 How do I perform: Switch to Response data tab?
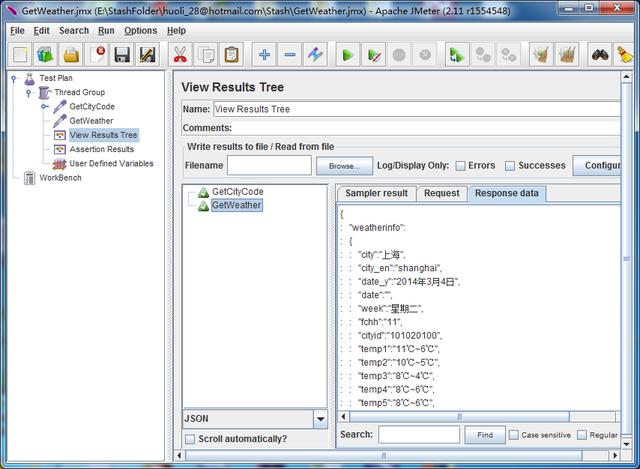coord(507,193)
